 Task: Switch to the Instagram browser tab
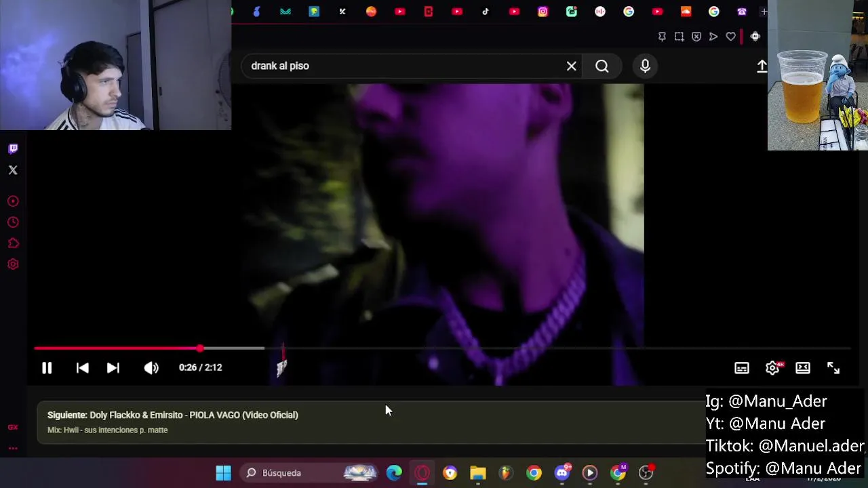click(x=542, y=12)
